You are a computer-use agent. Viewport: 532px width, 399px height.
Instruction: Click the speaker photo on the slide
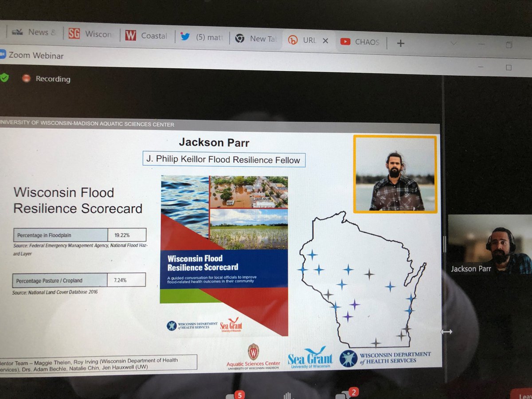(395, 174)
